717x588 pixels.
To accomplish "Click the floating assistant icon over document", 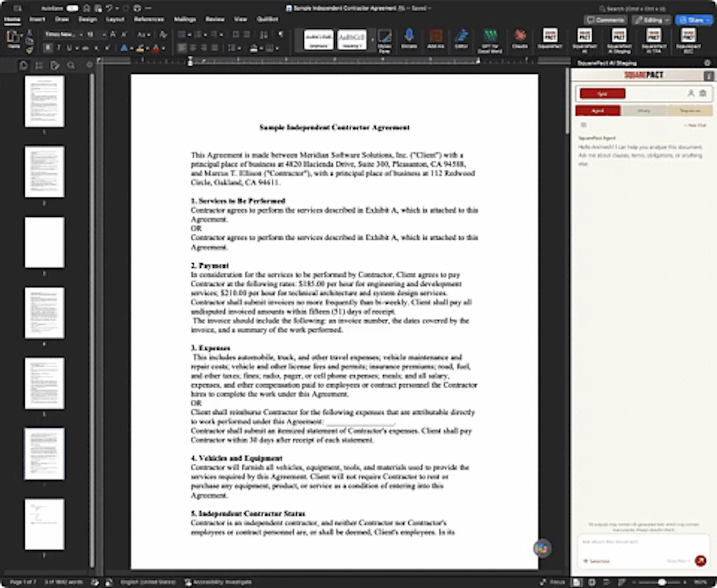I will pyautogui.click(x=542, y=548).
